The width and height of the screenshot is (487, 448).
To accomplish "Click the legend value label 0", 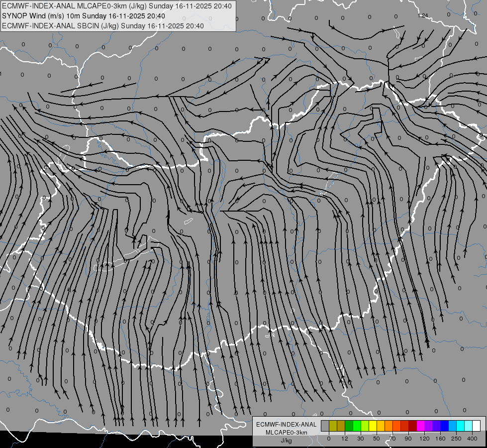I will 329,439.
